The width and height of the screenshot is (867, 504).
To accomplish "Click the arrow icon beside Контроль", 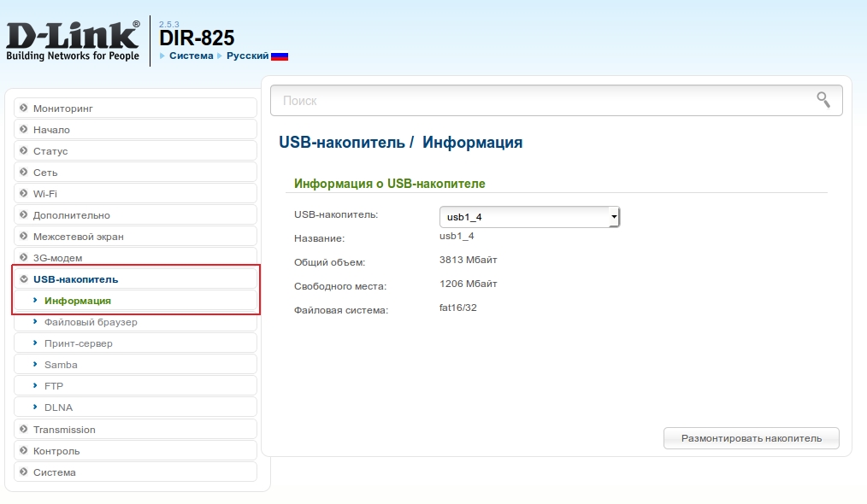I will (x=24, y=451).
